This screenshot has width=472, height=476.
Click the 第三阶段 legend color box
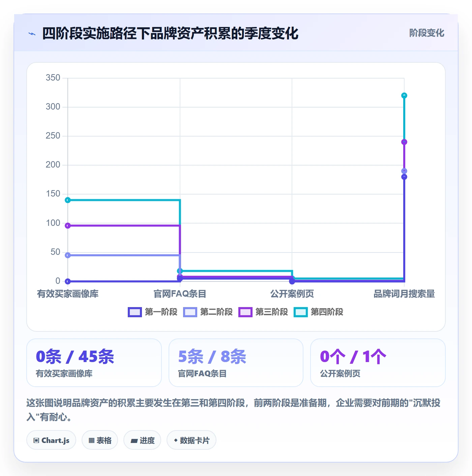(245, 312)
